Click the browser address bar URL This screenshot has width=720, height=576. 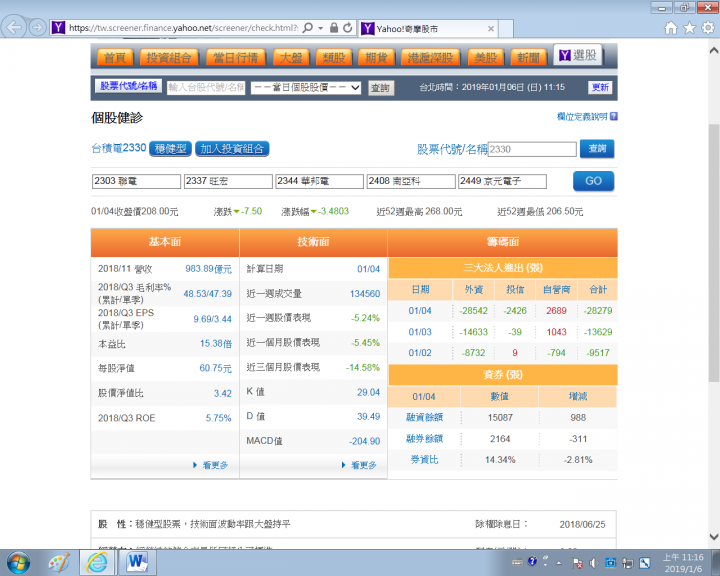[183, 28]
